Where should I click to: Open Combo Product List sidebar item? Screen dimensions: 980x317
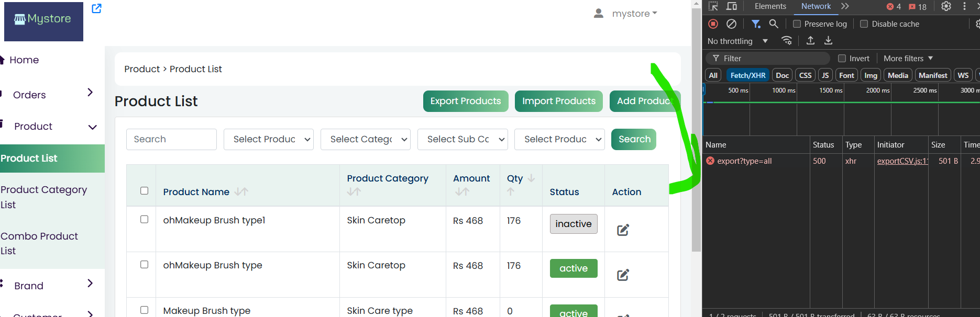click(x=39, y=243)
